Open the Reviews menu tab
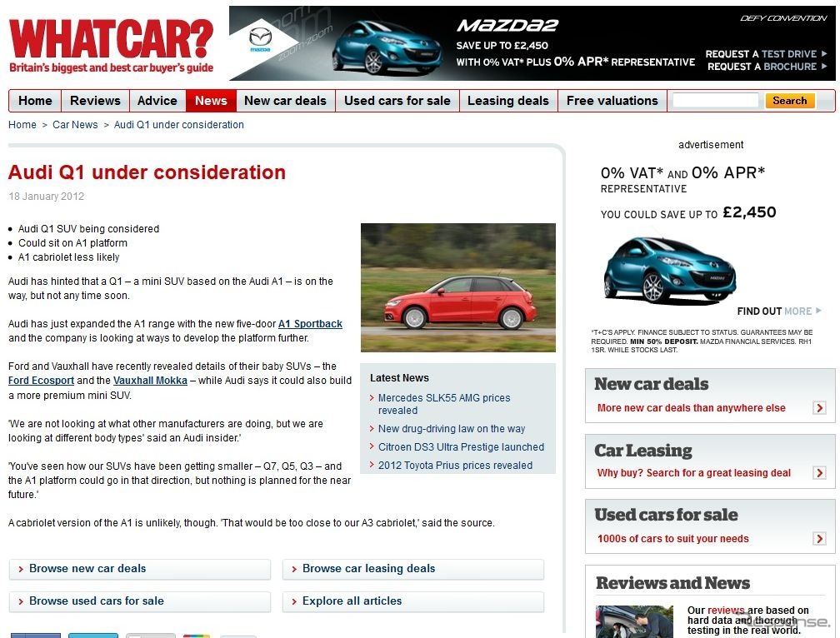 tap(95, 101)
